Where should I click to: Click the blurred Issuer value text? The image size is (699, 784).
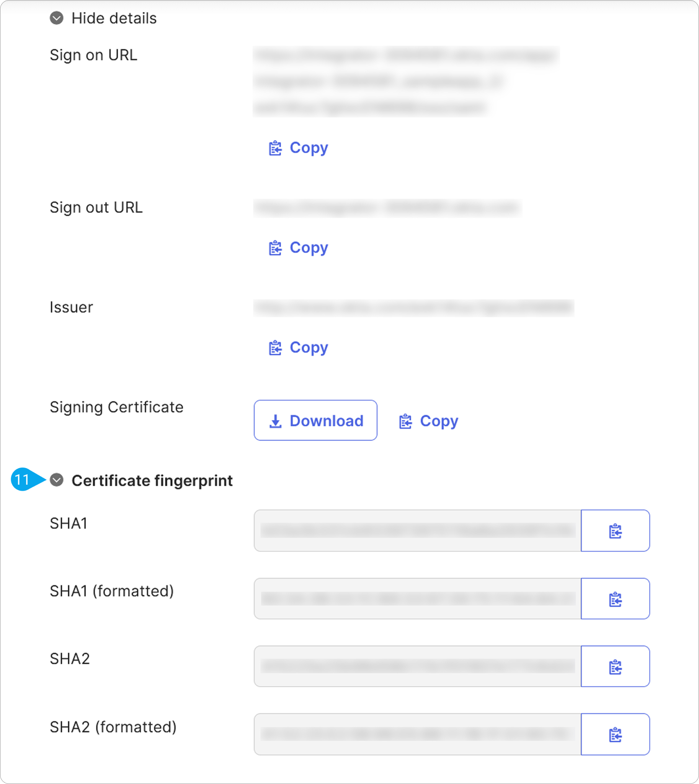(x=414, y=308)
